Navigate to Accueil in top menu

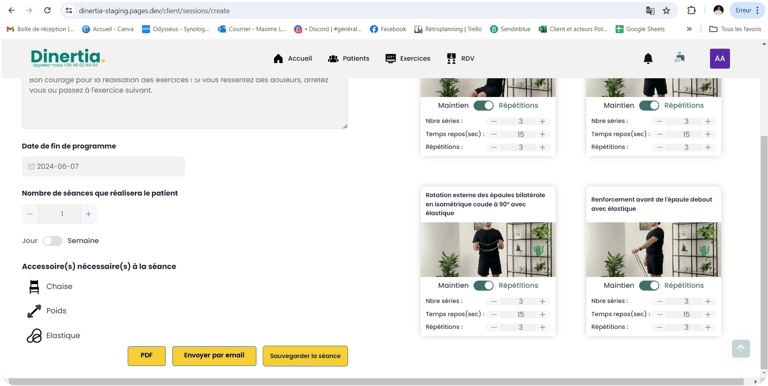click(x=293, y=59)
